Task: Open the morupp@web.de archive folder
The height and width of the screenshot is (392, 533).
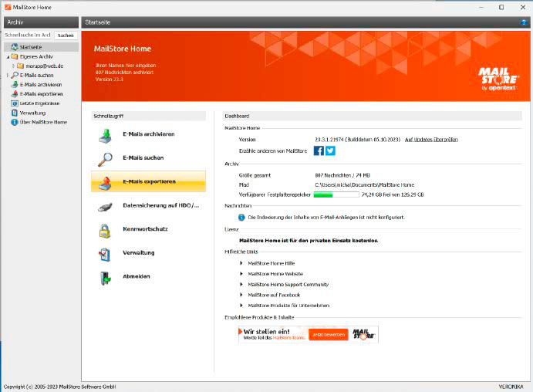Action: 45,66
